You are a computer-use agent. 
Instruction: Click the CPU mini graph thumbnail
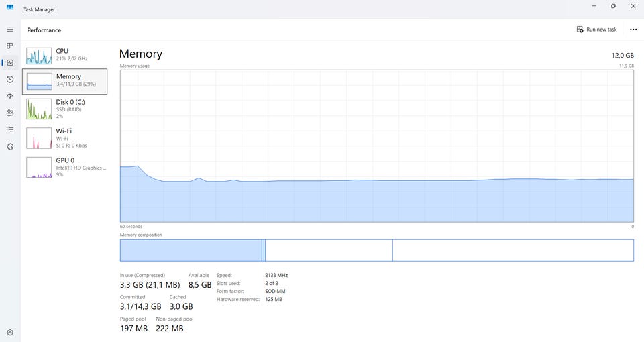coord(39,56)
